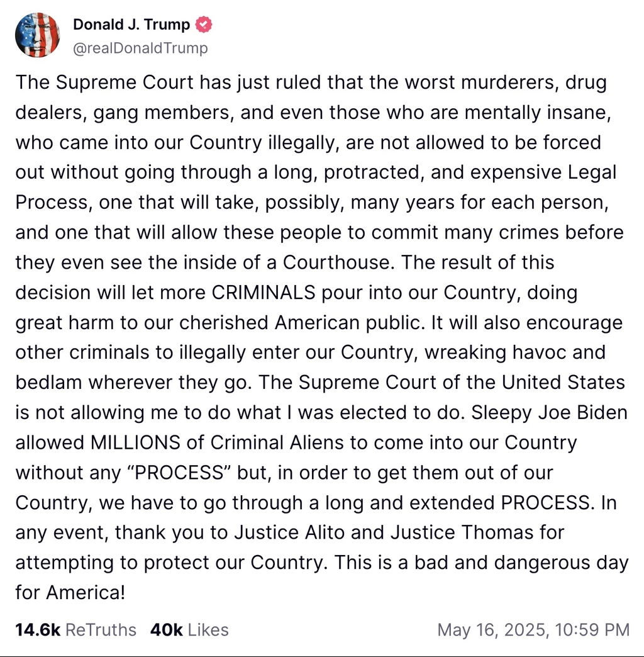Click the closing words for America!
The image size is (644, 657).
(70, 592)
